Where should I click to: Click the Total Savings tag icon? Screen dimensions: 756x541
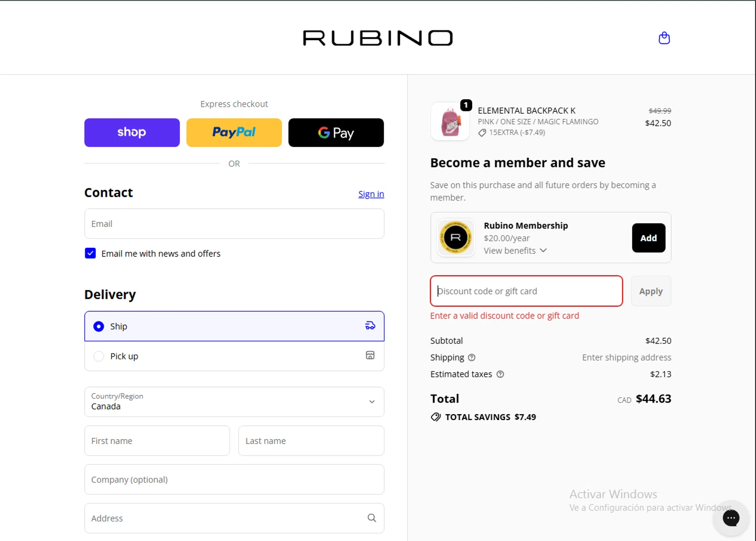pos(436,417)
